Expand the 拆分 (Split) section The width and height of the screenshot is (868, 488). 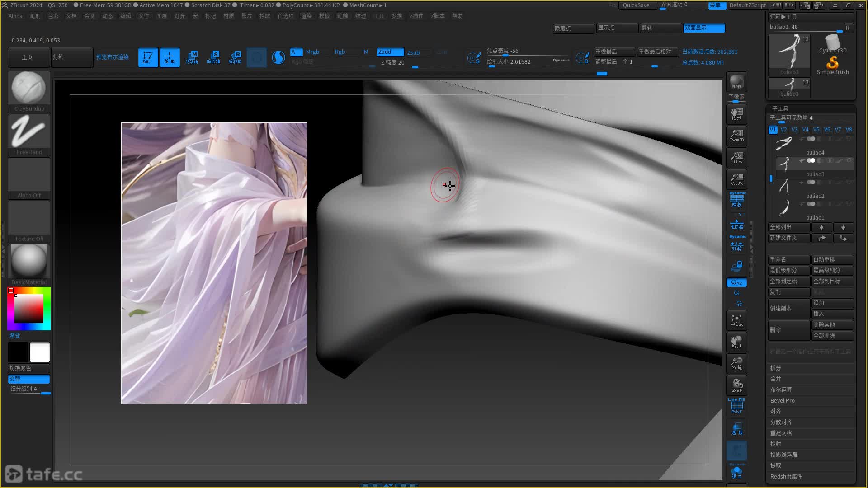tap(776, 368)
